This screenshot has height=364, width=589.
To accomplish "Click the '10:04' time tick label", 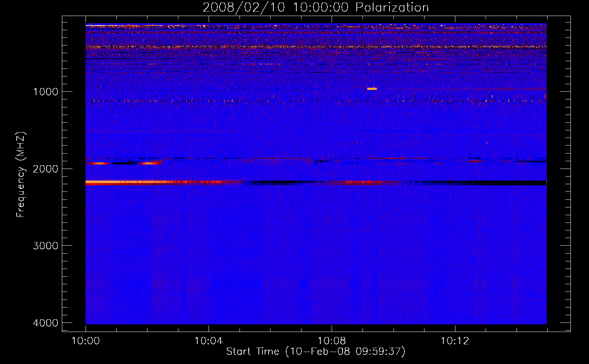I will [x=209, y=341].
